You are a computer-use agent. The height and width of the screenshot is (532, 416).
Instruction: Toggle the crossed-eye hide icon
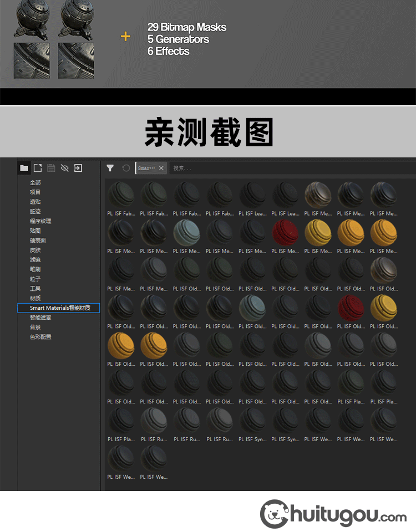(64, 168)
